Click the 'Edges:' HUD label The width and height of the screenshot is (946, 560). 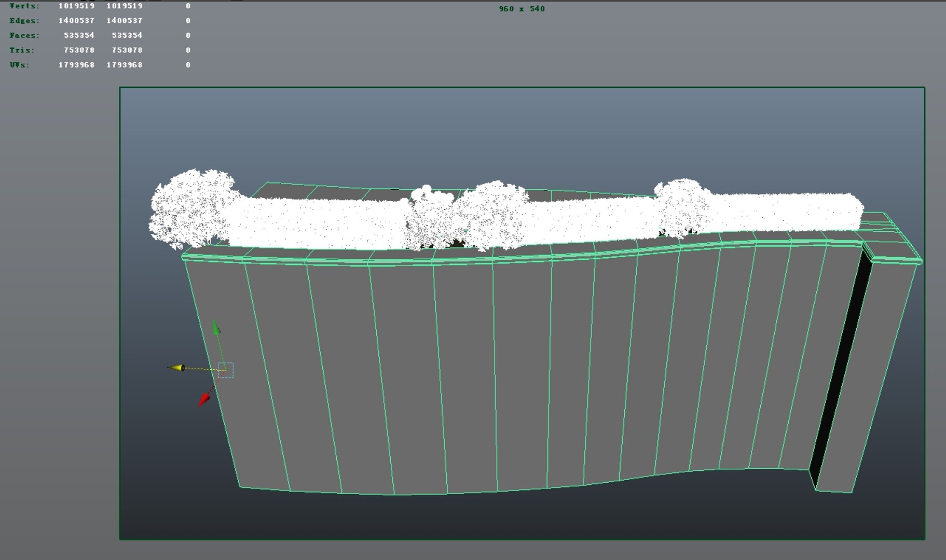[24, 21]
